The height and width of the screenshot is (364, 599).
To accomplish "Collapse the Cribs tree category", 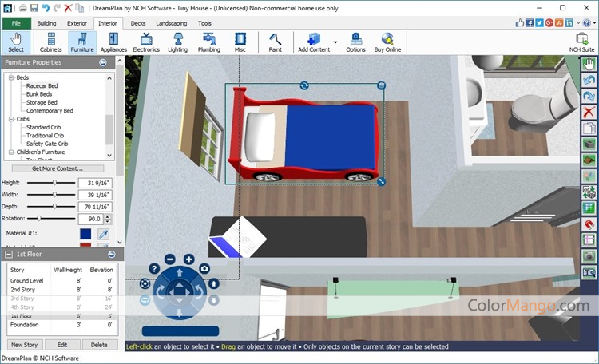I will click(x=11, y=119).
